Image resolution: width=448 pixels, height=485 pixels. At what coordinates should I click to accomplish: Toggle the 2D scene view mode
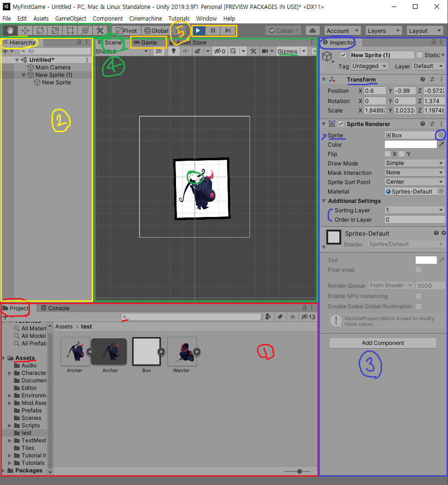click(159, 52)
